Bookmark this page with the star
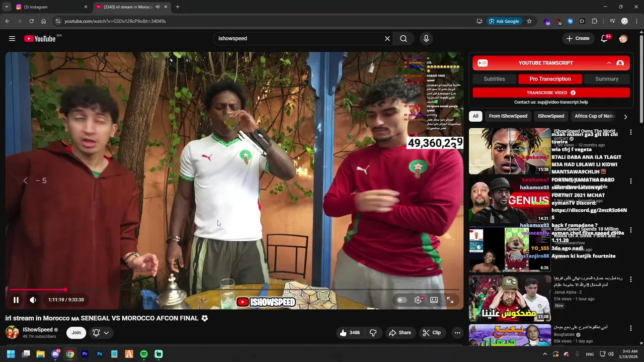Screen dimensions: 644x362 pyautogui.click(x=529, y=21)
